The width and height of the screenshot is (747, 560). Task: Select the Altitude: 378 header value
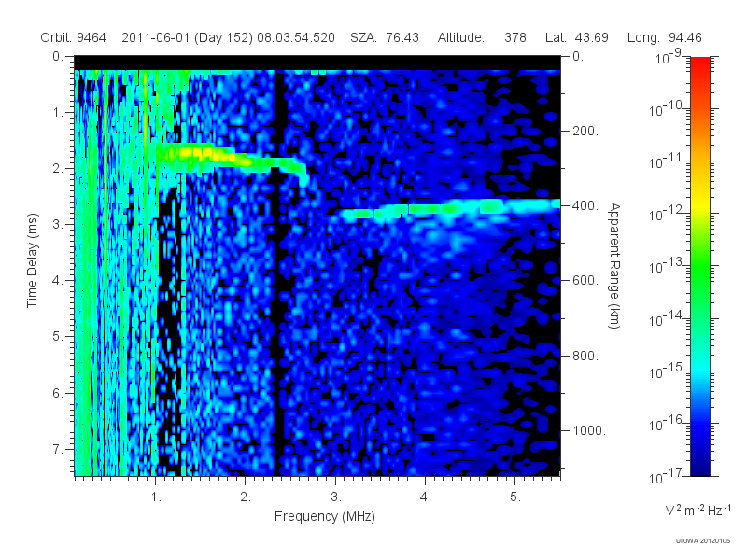482,37
